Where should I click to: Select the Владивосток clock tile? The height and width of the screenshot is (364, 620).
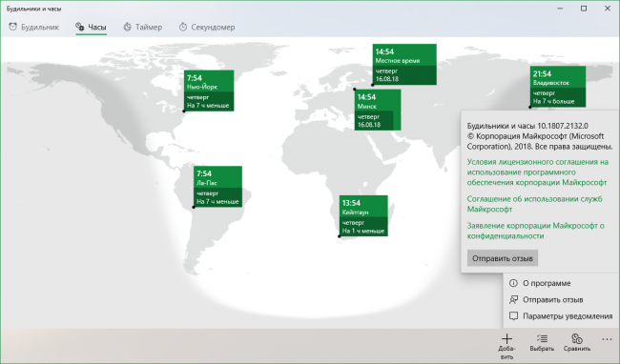tap(558, 87)
